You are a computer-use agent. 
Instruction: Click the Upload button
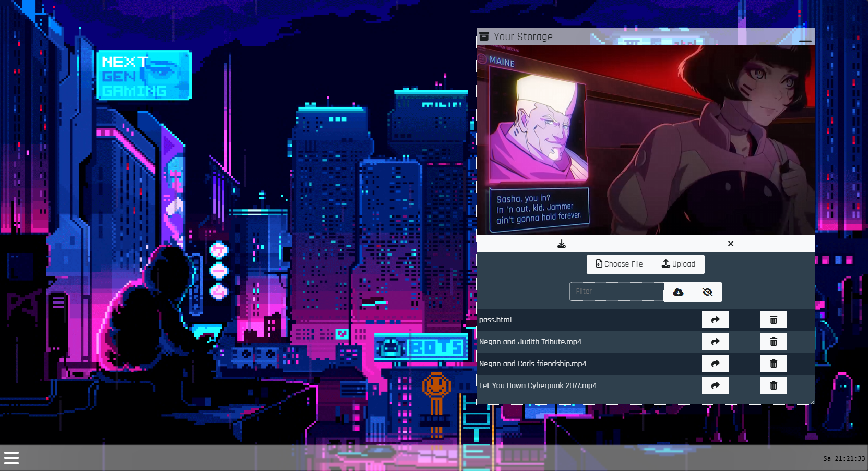tap(679, 264)
